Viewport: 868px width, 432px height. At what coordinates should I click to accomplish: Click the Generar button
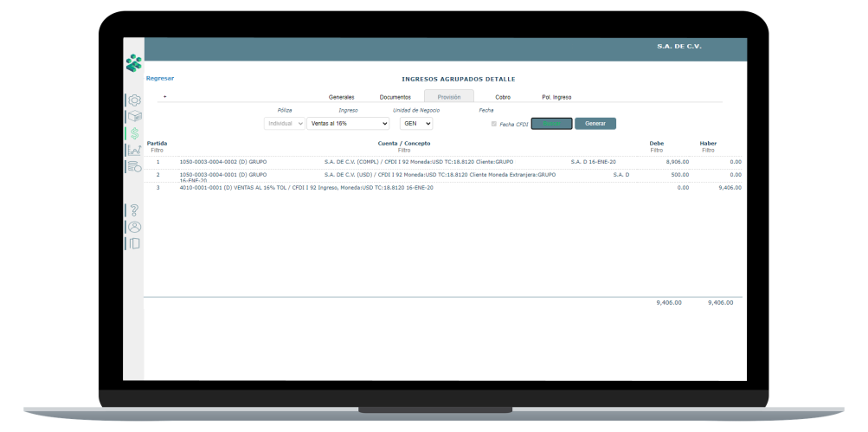coord(595,124)
